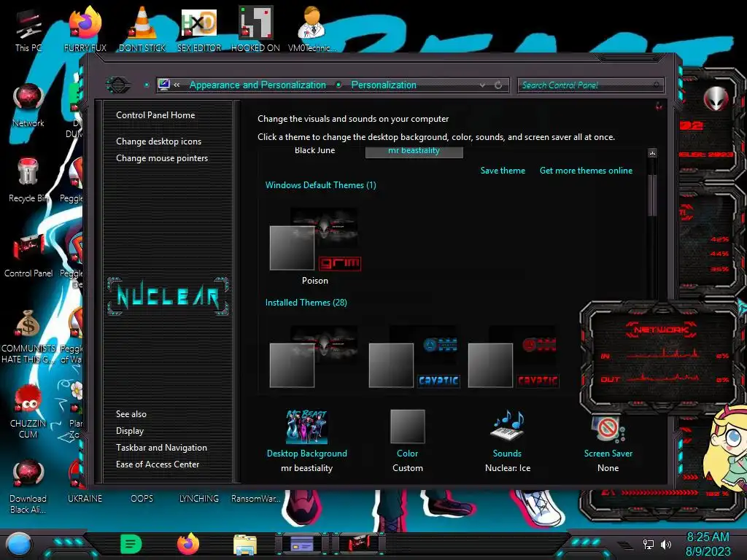The width and height of the screenshot is (747, 560).
Task: Open Change desktop icons
Action: pos(158,141)
